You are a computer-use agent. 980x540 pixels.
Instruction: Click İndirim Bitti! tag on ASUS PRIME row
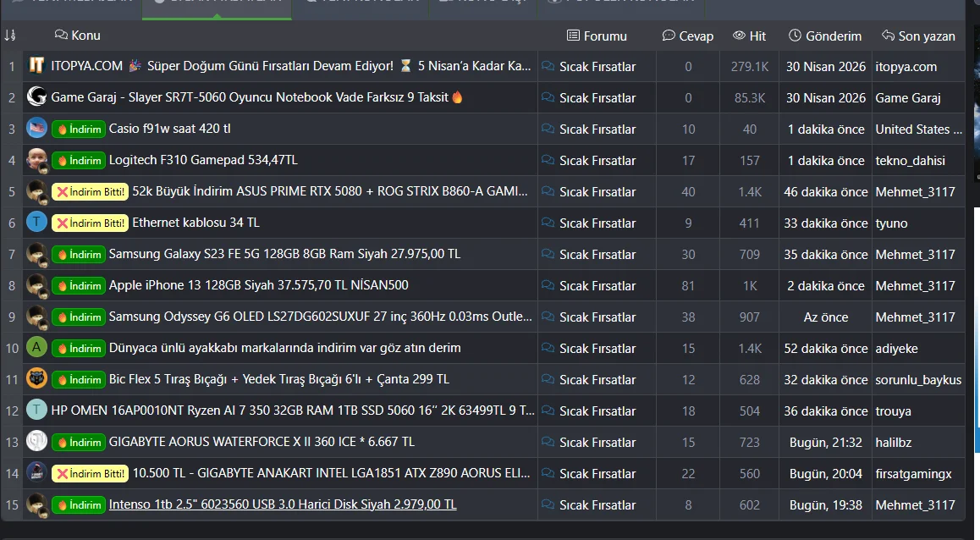point(90,191)
